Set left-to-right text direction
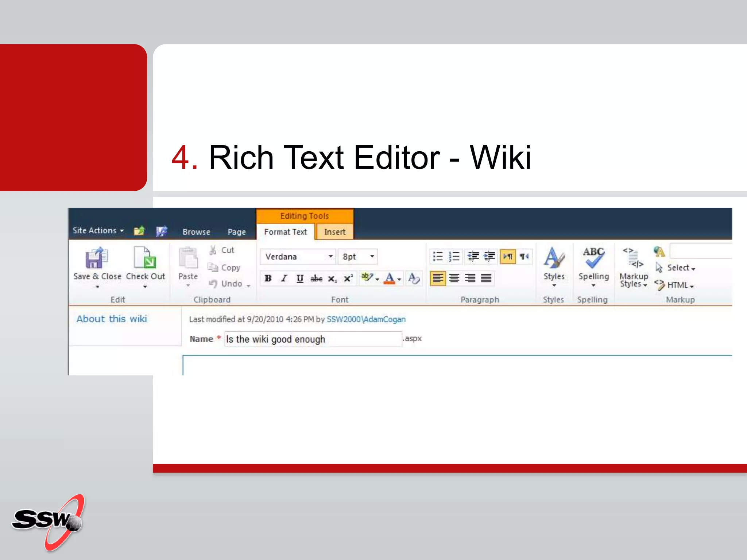 (x=508, y=257)
